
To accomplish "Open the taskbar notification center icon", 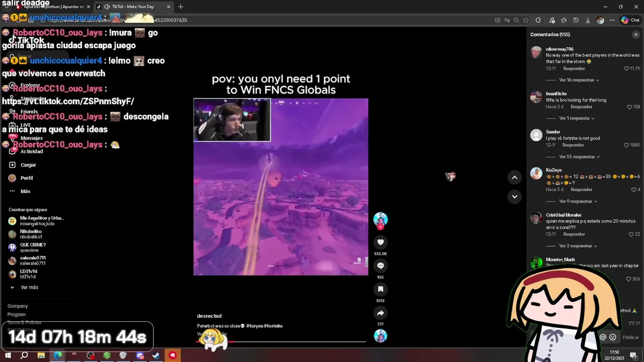I will [x=633, y=355].
